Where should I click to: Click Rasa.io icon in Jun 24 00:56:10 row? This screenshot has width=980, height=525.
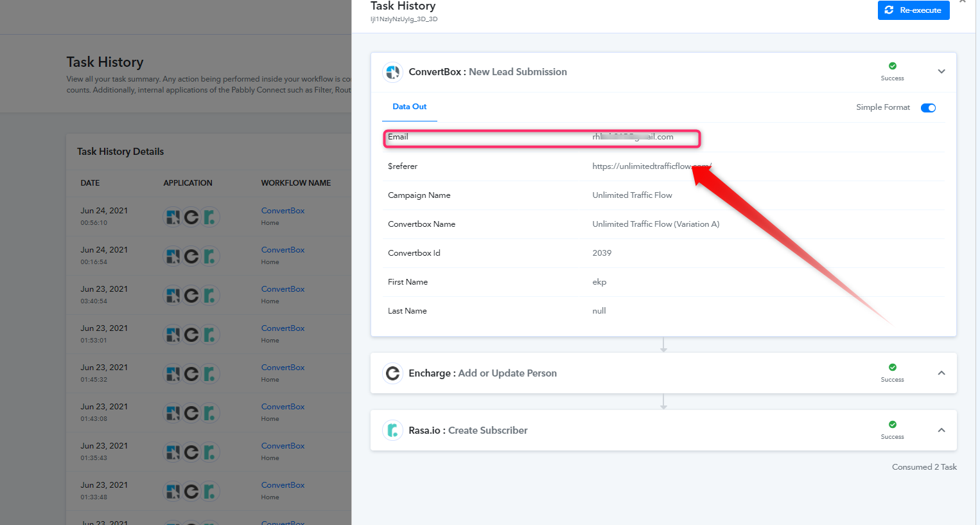tap(210, 217)
